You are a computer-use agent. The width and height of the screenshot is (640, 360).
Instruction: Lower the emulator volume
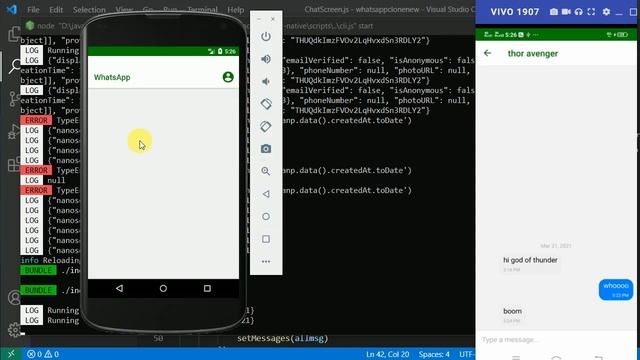click(x=266, y=82)
